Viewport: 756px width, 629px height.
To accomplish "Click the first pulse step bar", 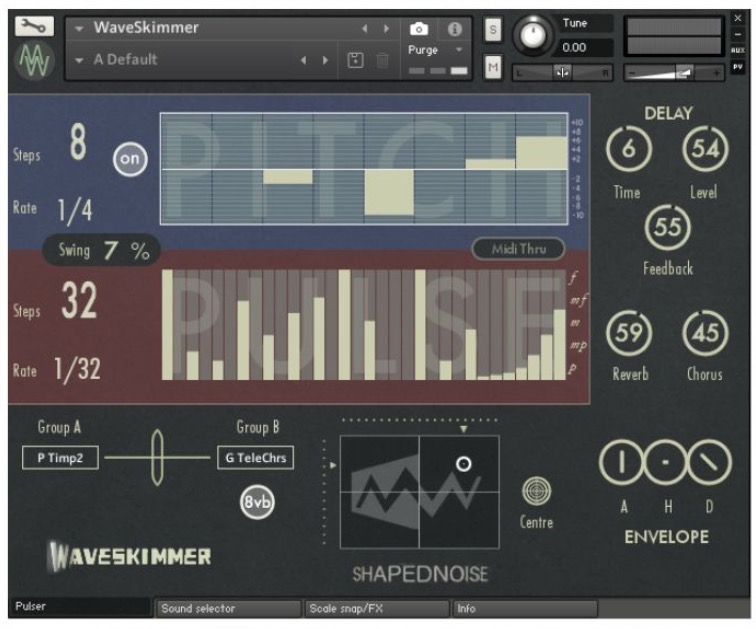I will [x=167, y=324].
